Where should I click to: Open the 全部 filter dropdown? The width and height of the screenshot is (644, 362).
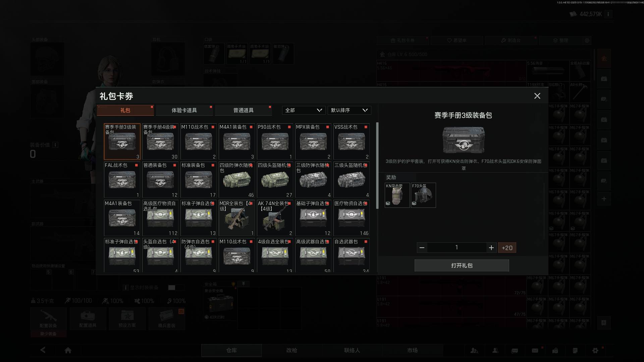tap(303, 110)
